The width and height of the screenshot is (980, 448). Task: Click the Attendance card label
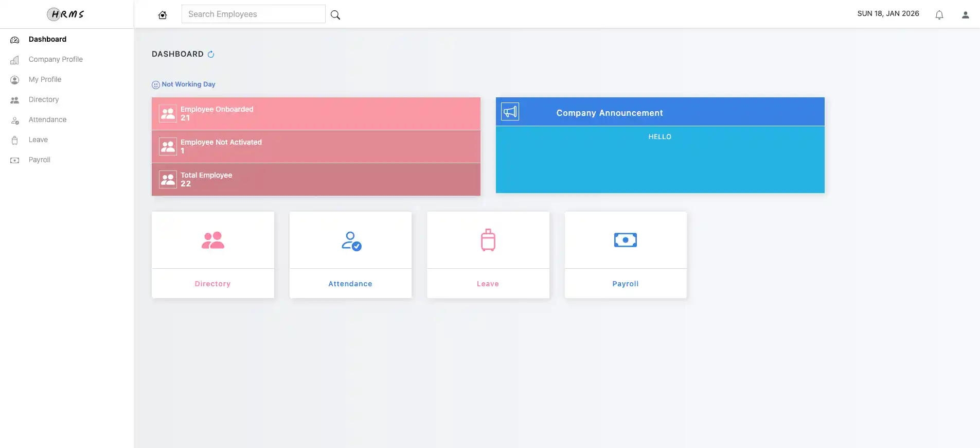(x=350, y=284)
